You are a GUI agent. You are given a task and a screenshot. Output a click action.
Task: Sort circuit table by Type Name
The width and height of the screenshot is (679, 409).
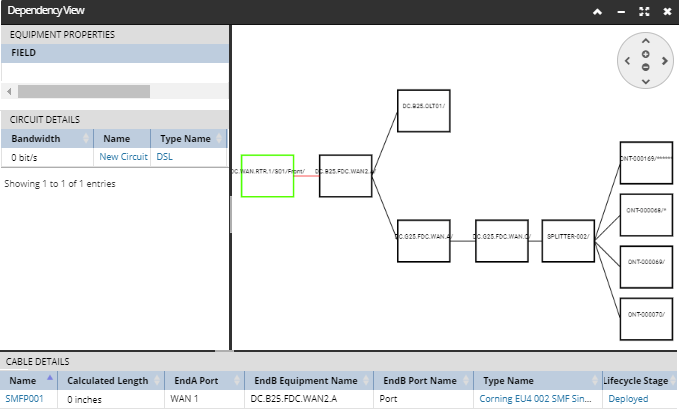(x=189, y=139)
